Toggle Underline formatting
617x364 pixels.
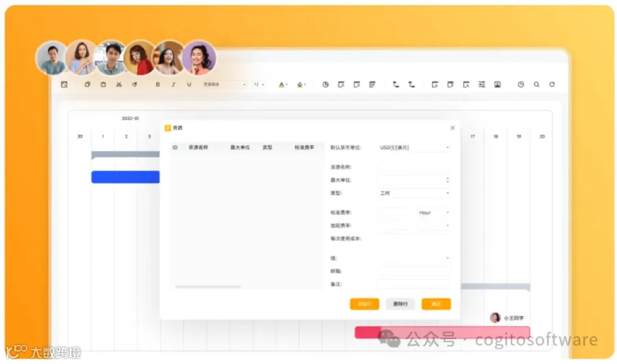click(189, 84)
